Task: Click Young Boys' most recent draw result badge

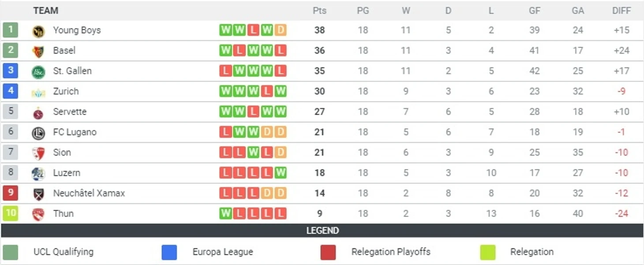Action: (x=281, y=30)
